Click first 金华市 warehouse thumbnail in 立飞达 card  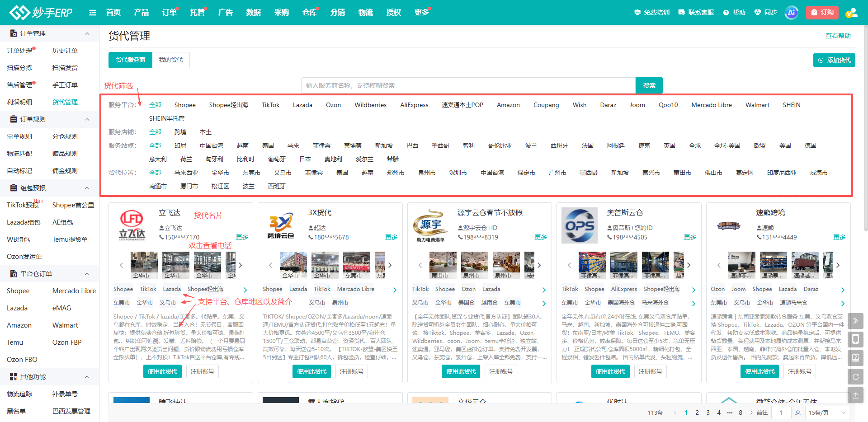pos(144,265)
